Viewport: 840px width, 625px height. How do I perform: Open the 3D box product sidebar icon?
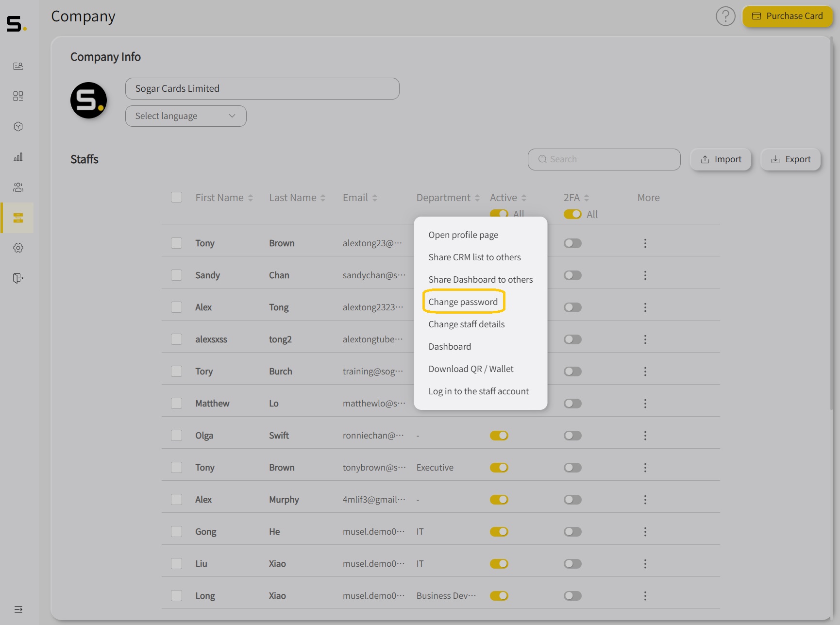click(18, 127)
